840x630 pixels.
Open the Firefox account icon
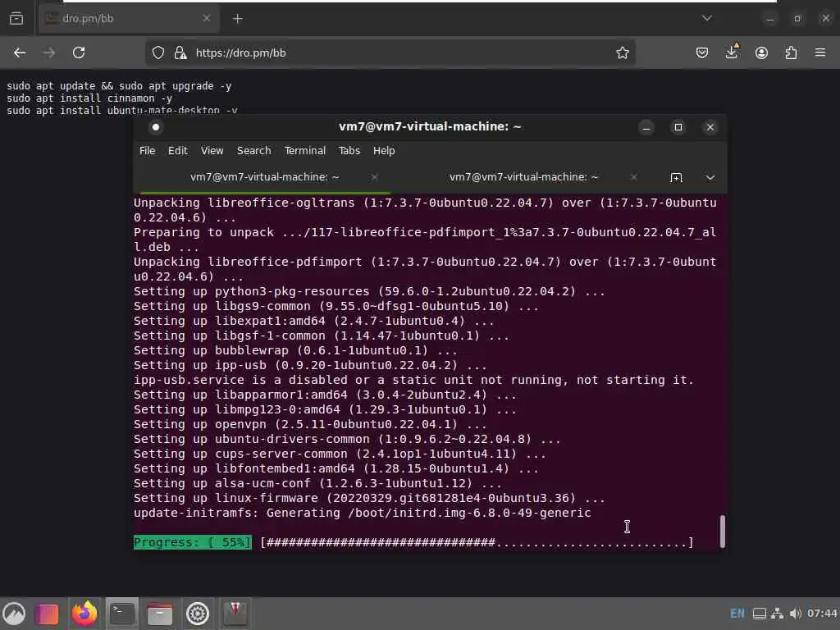(x=761, y=52)
